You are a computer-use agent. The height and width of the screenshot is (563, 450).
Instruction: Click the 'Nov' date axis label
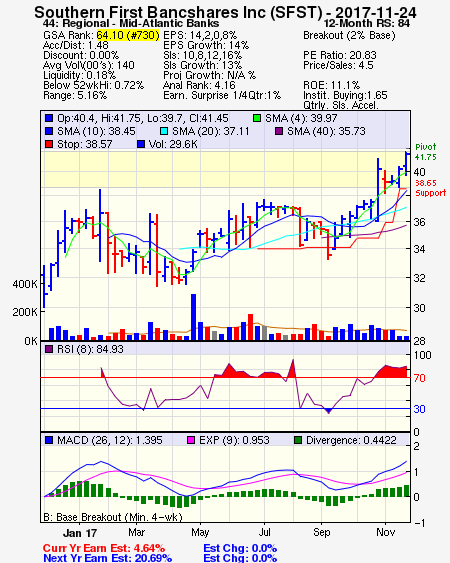coord(386,532)
